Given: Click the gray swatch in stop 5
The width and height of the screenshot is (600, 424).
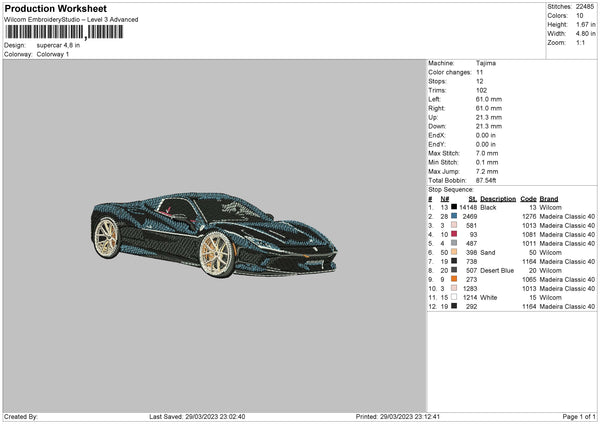Looking at the screenshot, I should pos(453,243).
